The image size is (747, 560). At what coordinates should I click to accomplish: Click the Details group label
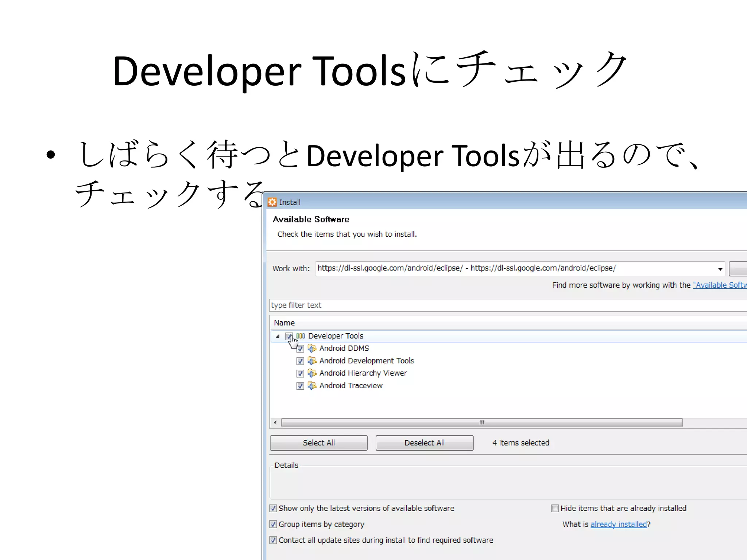(286, 465)
